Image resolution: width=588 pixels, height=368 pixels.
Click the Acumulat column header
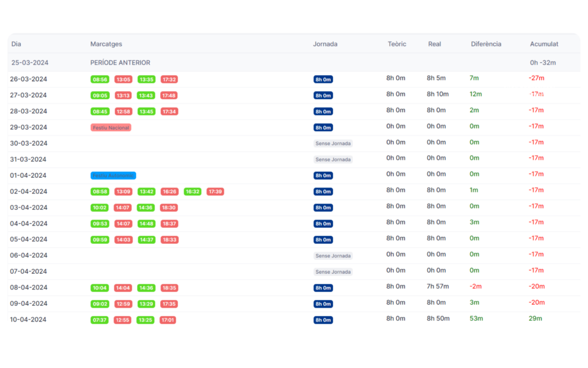(x=544, y=44)
